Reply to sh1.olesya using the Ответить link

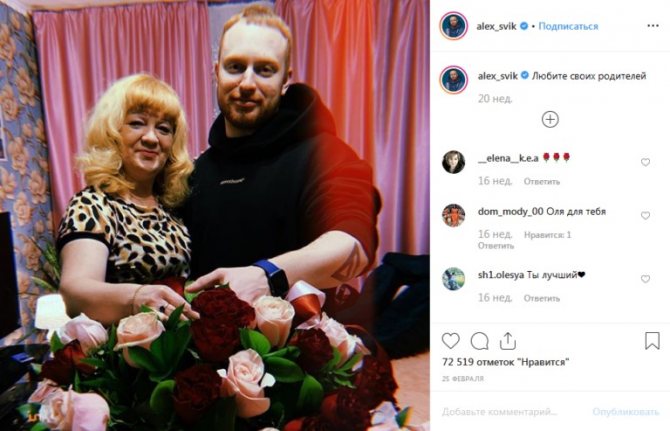pyautogui.click(x=541, y=298)
